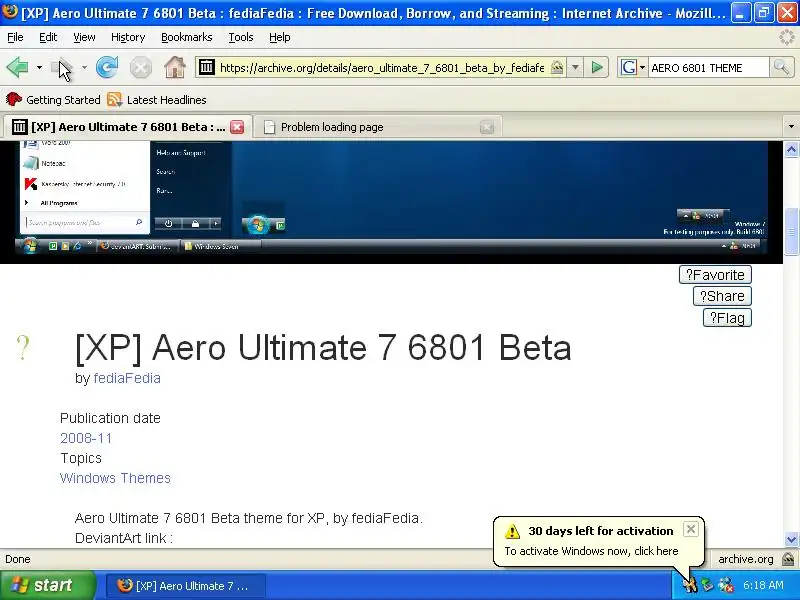The height and width of the screenshot is (600, 800).
Task: Open the History menu
Action: click(x=128, y=37)
